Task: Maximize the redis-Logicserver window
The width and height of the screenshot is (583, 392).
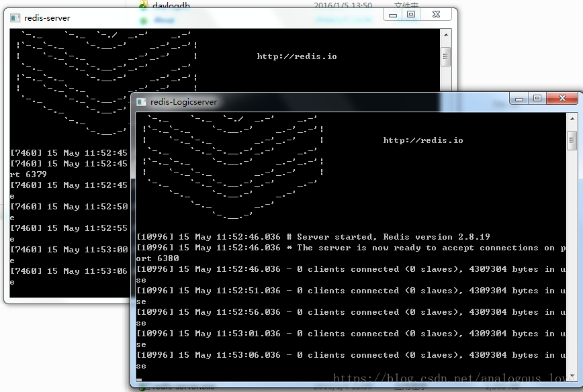Action: point(537,99)
